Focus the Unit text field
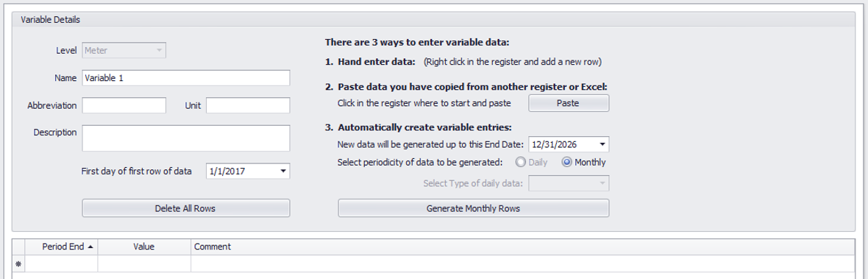This screenshot has height=279, width=868. point(248,105)
